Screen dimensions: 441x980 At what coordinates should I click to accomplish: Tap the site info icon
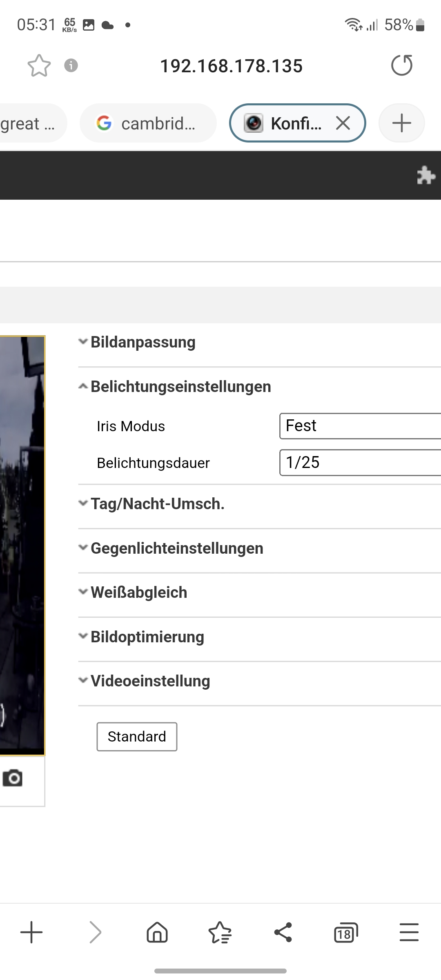71,65
